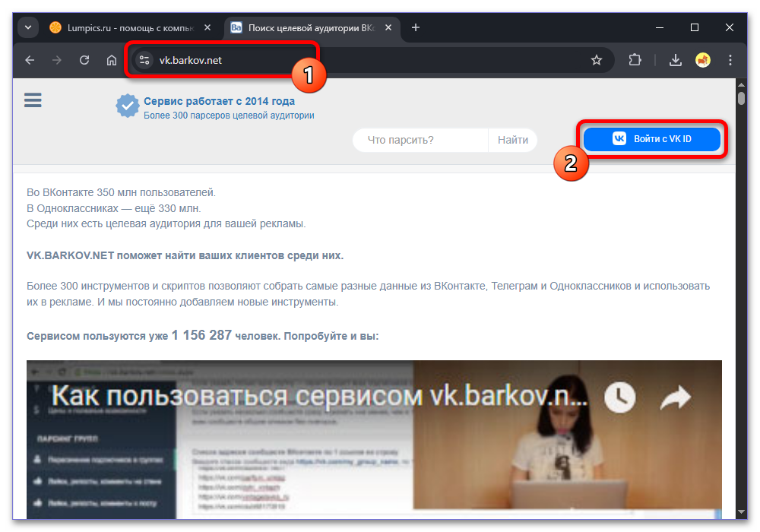The width and height of the screenshot is (760, 532).
Task: Go back to previous page
Action: (30, 60)
